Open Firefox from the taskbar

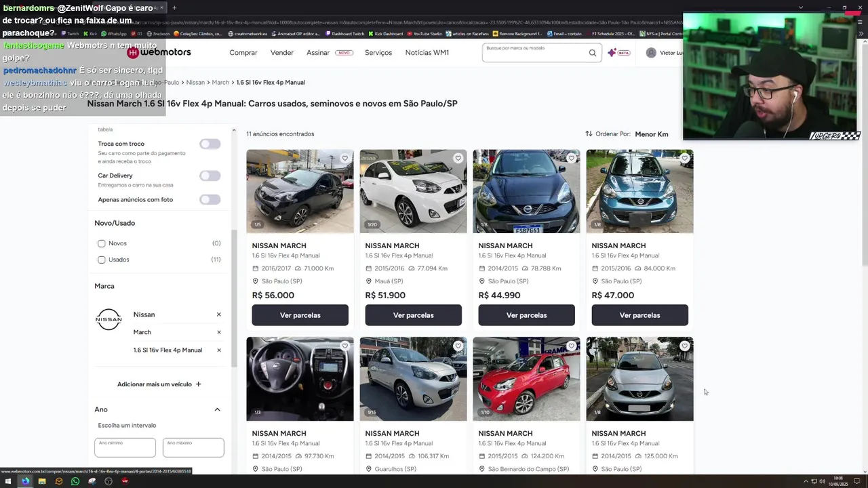click(25, 481)
